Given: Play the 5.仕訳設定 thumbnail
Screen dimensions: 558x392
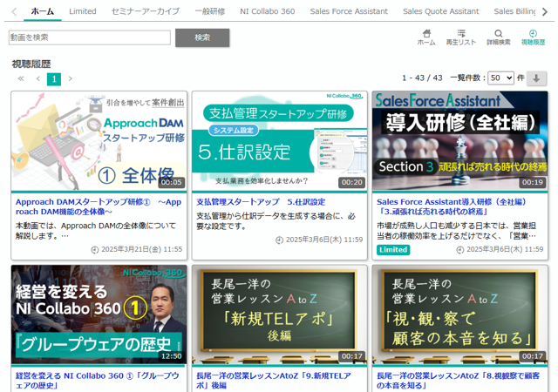Looking at the screenshot, I should tap(279, 141).
